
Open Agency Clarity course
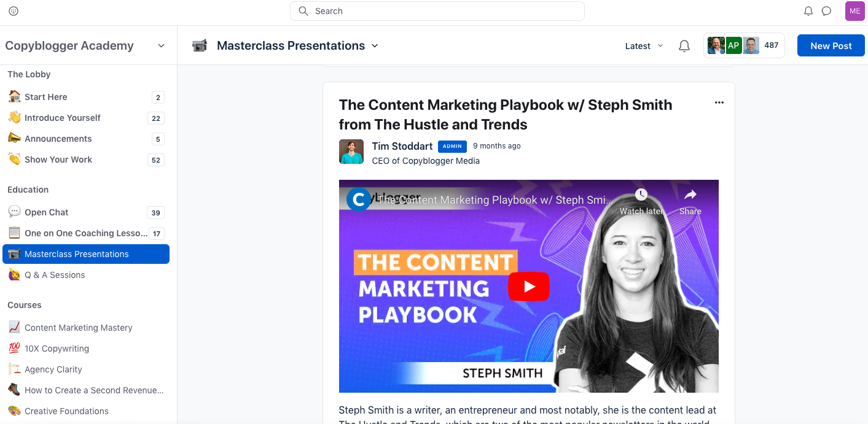(86, 369)
